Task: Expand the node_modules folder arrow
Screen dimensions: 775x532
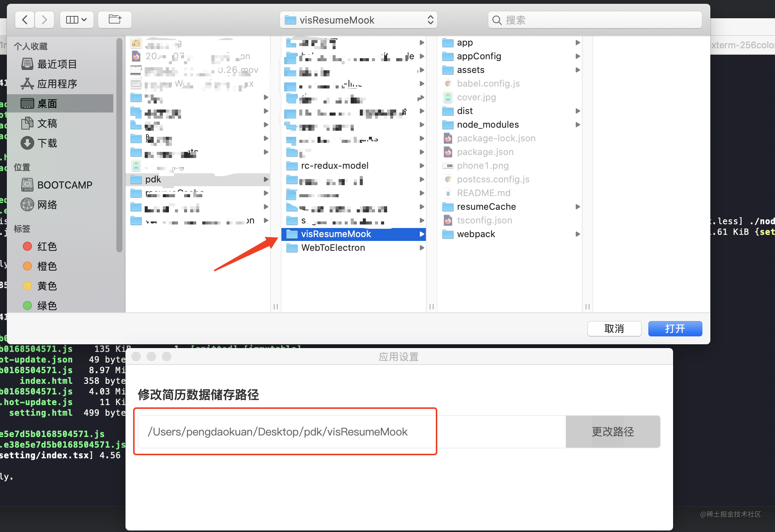Action: click(578, 125)
